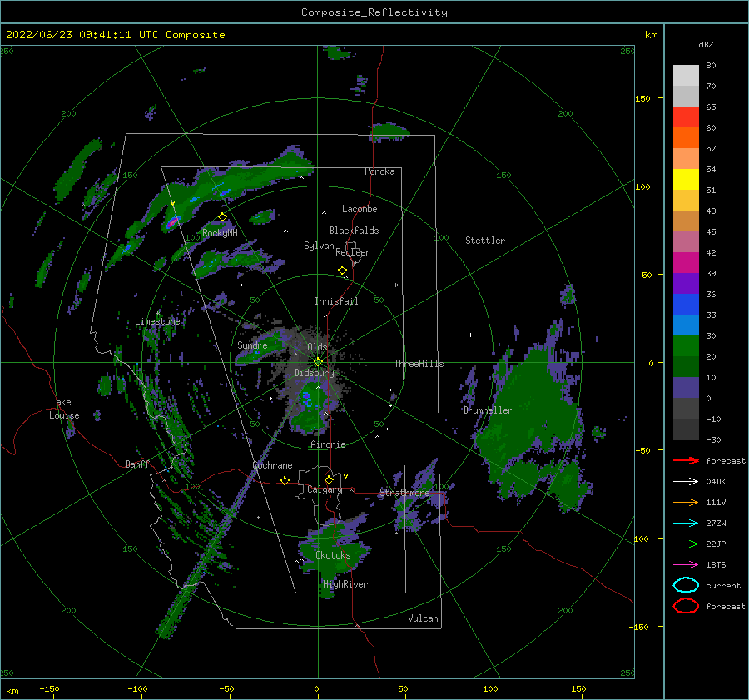This screenshot has width=749, height=700.
Task: Click the Strathmore city label
Action: tap(404, 493)
